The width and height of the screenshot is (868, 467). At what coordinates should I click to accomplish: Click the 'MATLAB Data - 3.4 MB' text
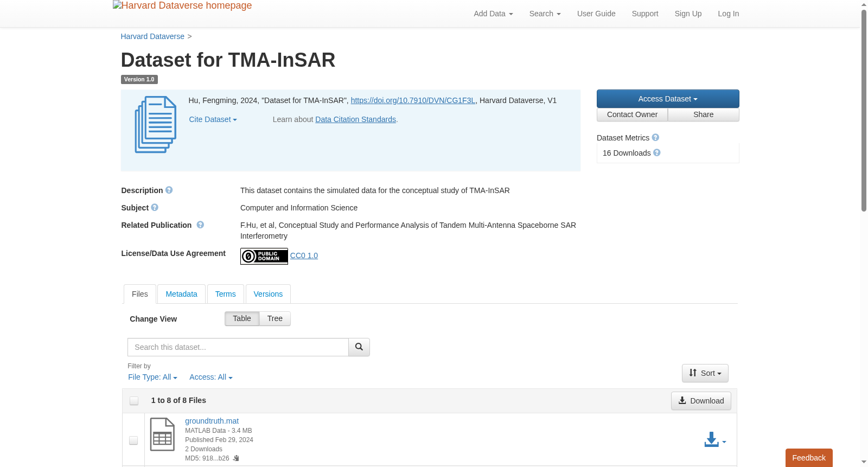click(218, 431)
